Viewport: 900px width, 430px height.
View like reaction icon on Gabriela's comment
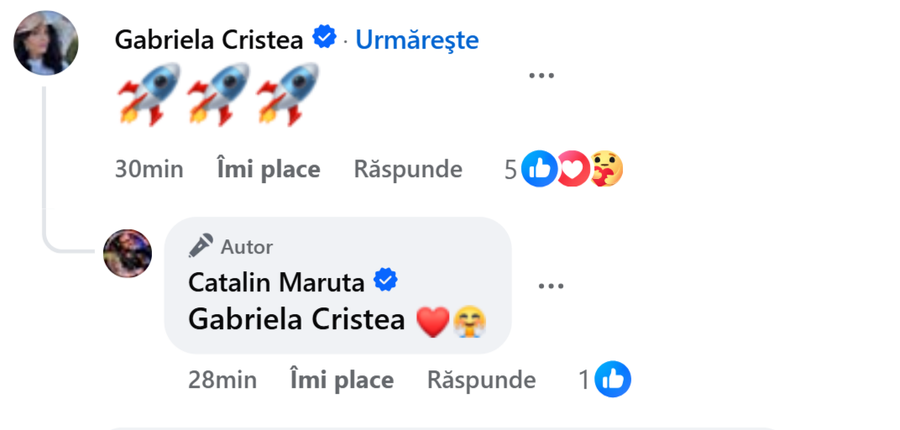[539, 169]
